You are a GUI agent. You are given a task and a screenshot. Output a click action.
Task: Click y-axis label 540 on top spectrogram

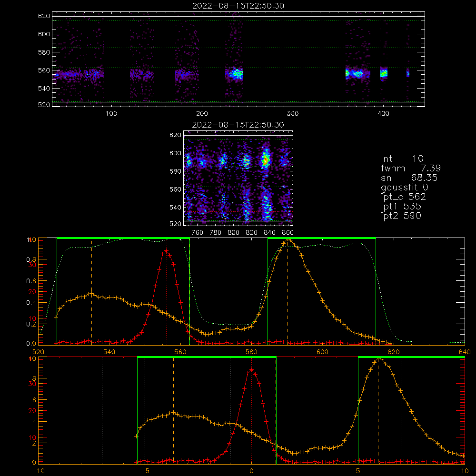click(44, 89)
